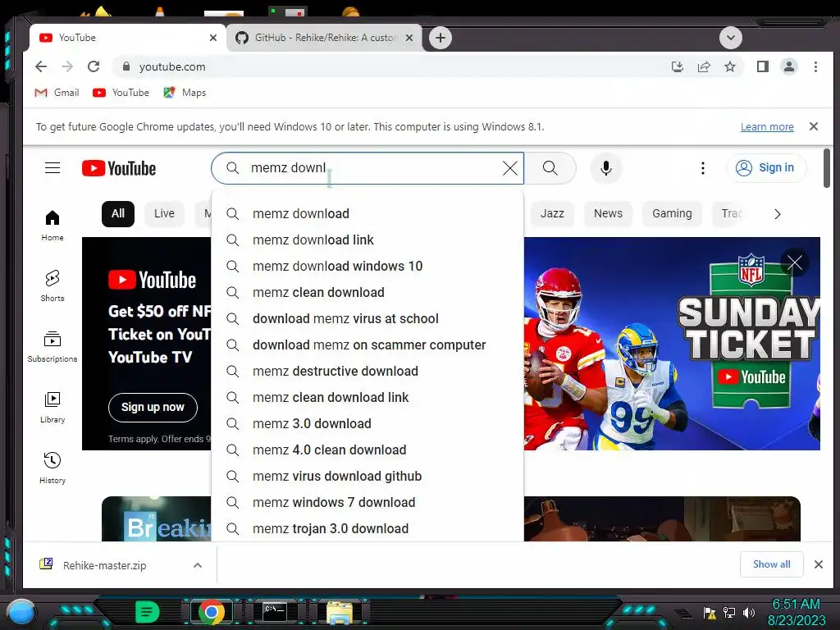Viewport: 840px width, 630px height.
Task: Pick 'memz virus download github' suggestion
Action: [x=367, y=477]
